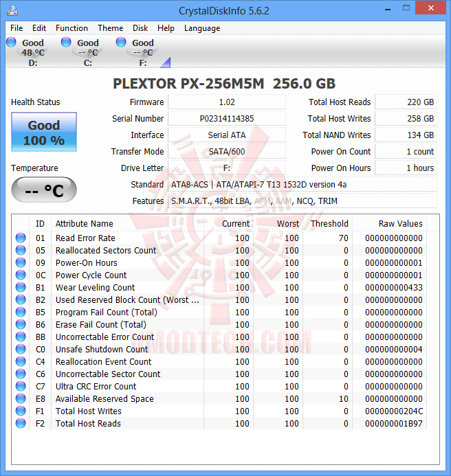The width and height of the screenshot is (451, 476).
Task: Click the Current column header
Action: tap(228, 224)
